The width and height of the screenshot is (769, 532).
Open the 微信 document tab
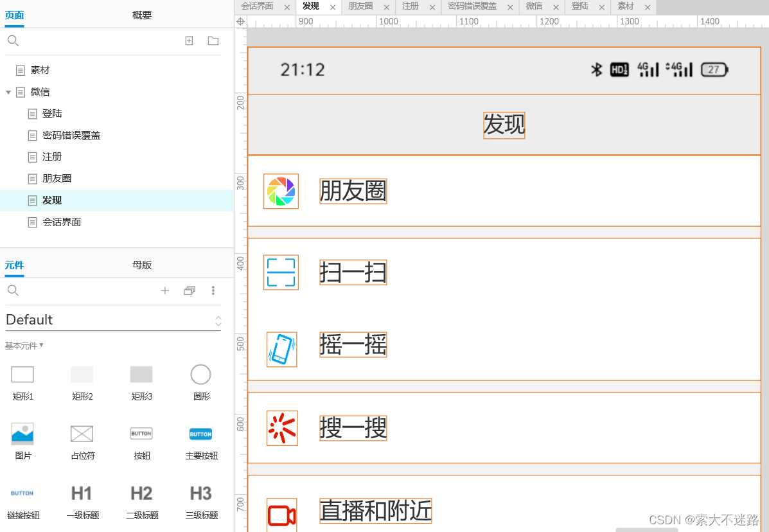pyautogui.click(x=534, y=6)
